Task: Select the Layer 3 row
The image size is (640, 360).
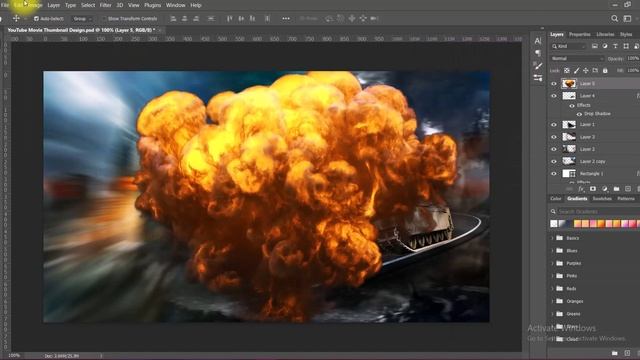Action: tap(594, 137)
